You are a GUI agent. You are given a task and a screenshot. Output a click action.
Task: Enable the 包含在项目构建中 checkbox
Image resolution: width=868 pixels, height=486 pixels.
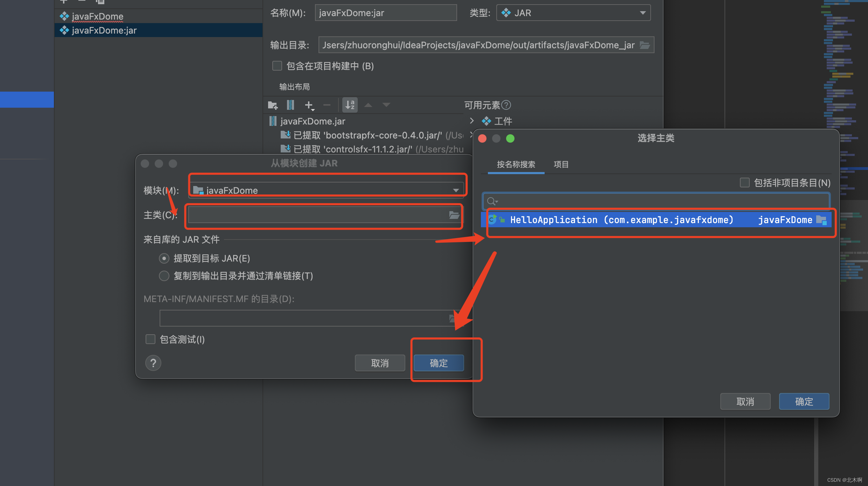pos(277,65)
